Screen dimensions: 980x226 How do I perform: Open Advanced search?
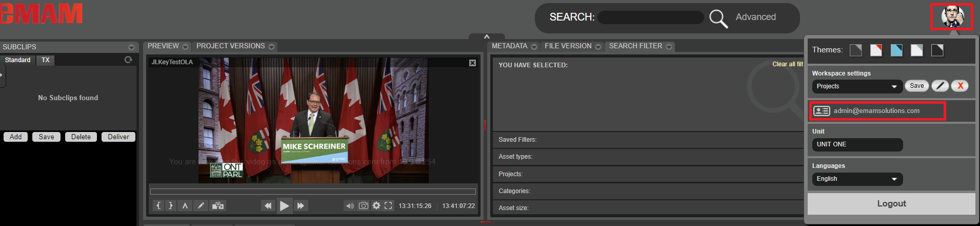[x=755, y=17]
